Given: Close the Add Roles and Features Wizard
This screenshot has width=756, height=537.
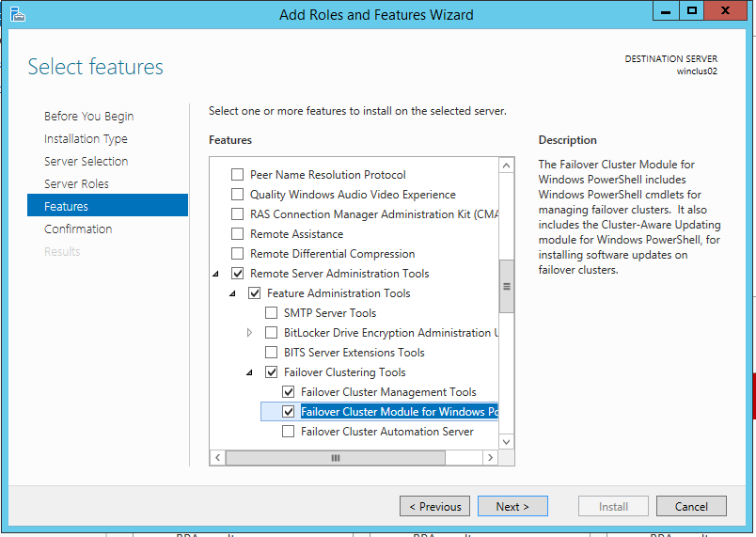Looking at the screenshot, I should point(727,11).
